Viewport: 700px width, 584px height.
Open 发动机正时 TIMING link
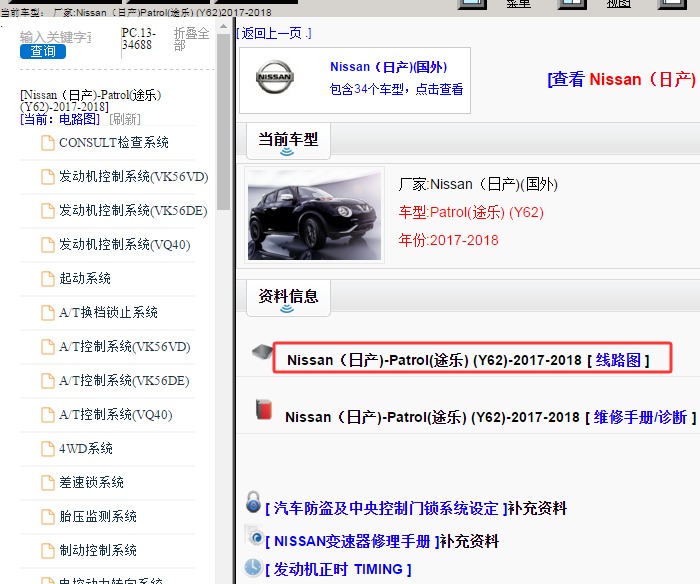coord(338,569)
